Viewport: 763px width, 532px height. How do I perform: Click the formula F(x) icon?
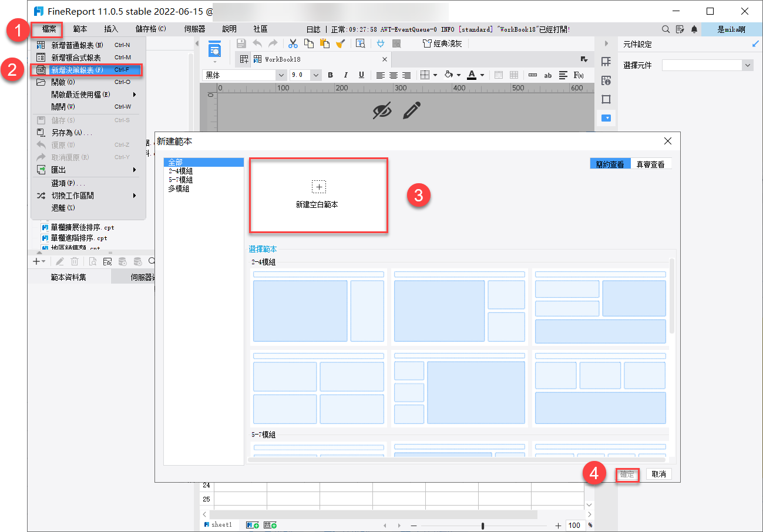coord(579,75)
